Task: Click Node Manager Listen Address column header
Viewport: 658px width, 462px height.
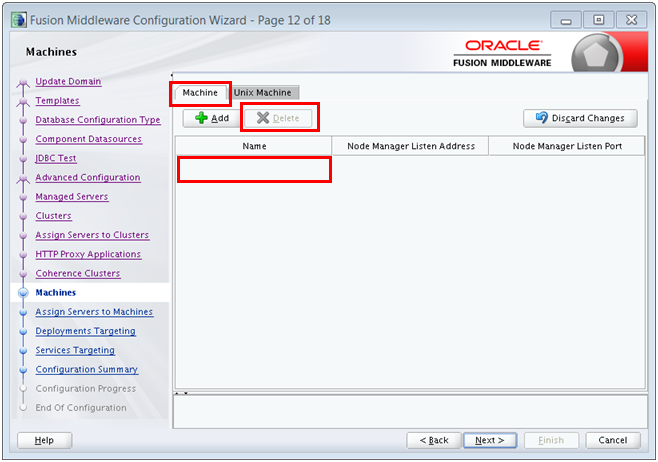Action: [x=410, y=146]
